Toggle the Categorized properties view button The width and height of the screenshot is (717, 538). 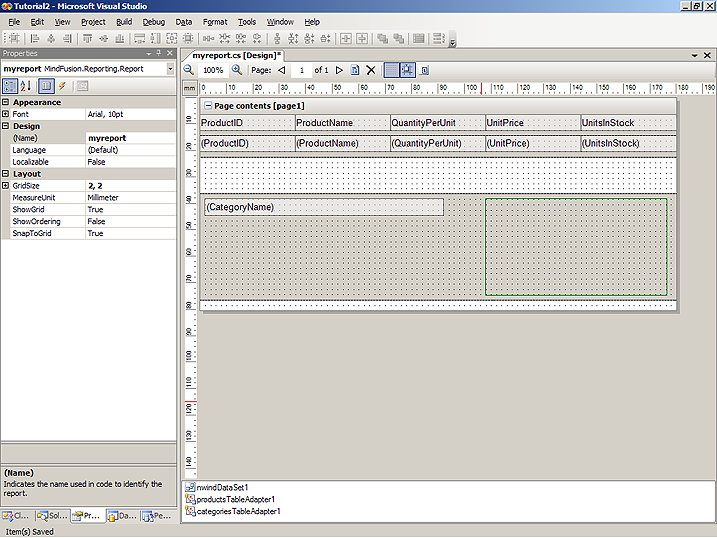9,86
